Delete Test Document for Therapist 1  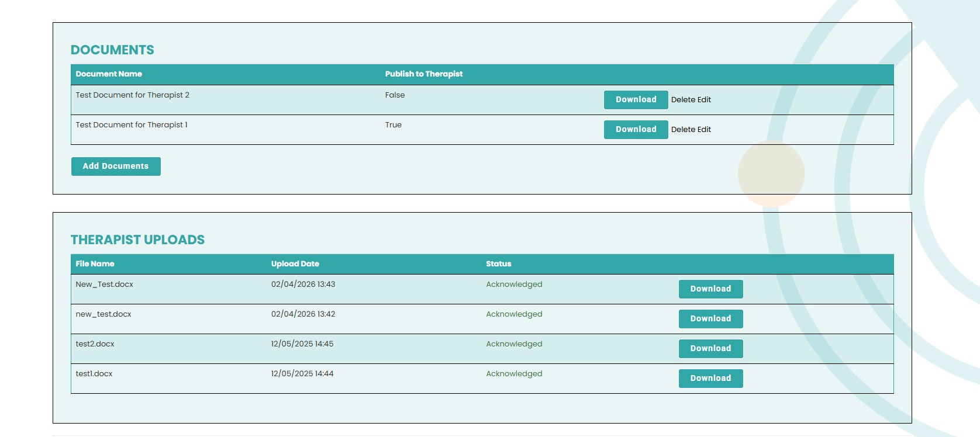[x=683, y=130]
